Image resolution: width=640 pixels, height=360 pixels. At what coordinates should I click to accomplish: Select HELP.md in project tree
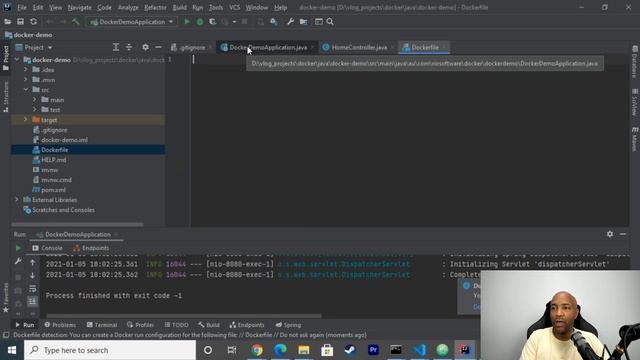click(x=53, y=160)
